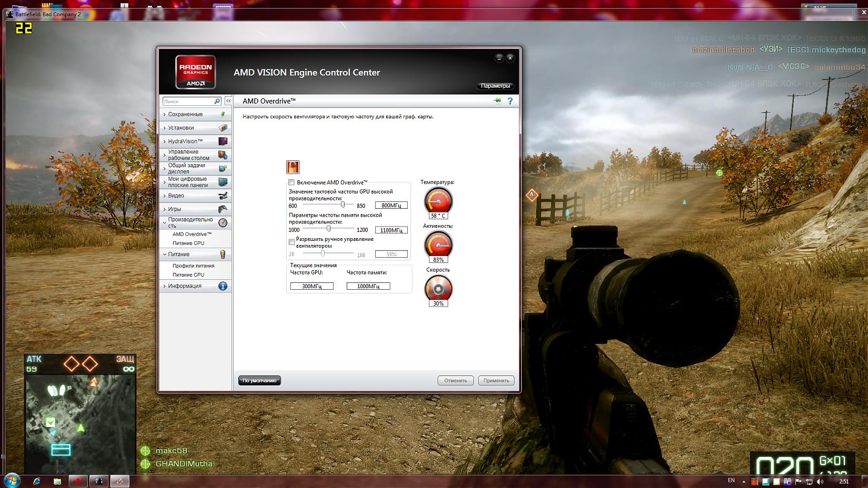Launch Internet Explorer from the taskbar

coord(37,481)
